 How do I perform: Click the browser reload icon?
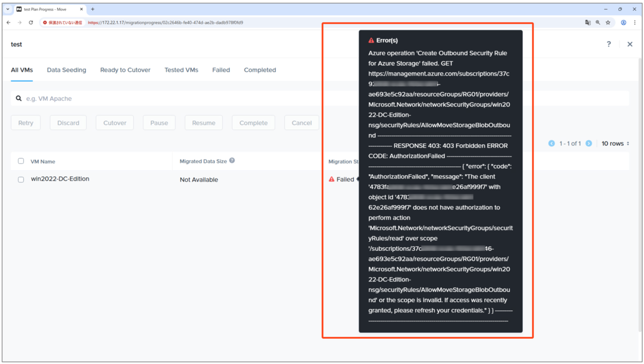click(31, 23)
